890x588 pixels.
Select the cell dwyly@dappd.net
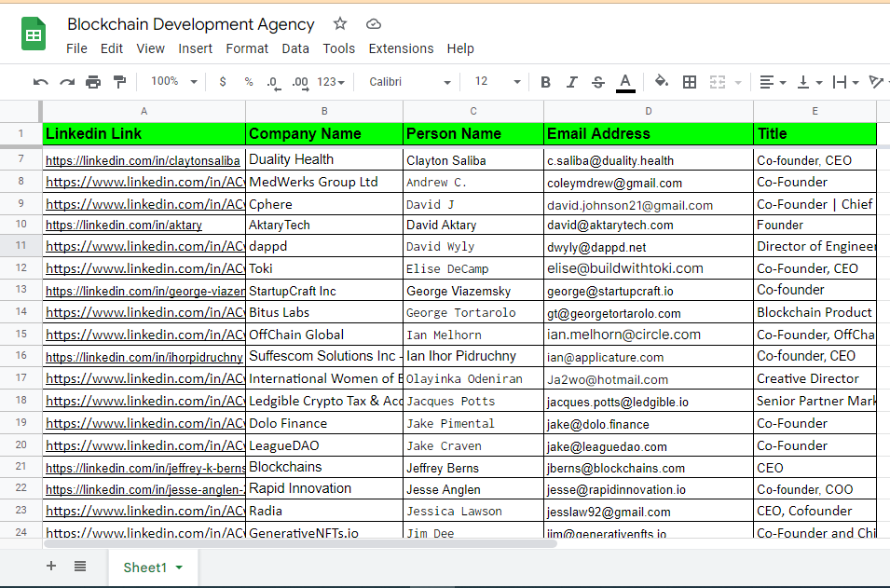coord(649,246)
